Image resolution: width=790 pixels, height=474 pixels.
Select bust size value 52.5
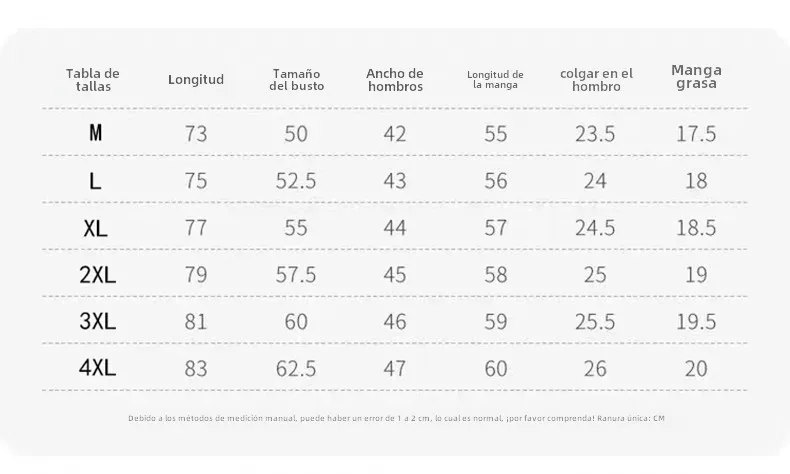[x=296, y=181]
